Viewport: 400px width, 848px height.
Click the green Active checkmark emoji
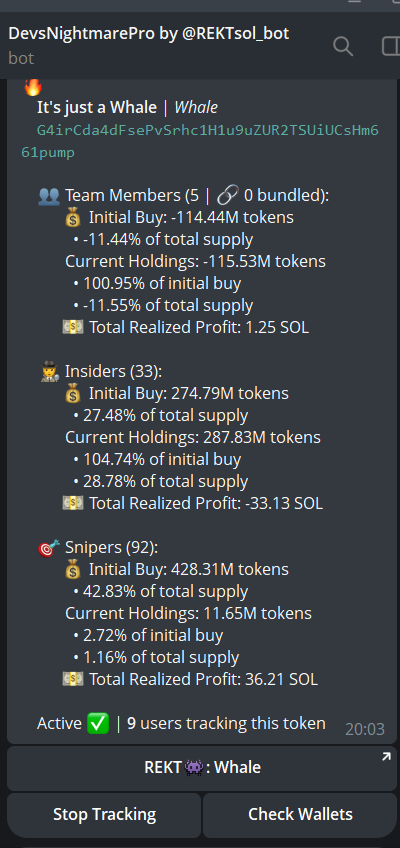(x=98, y=724)
